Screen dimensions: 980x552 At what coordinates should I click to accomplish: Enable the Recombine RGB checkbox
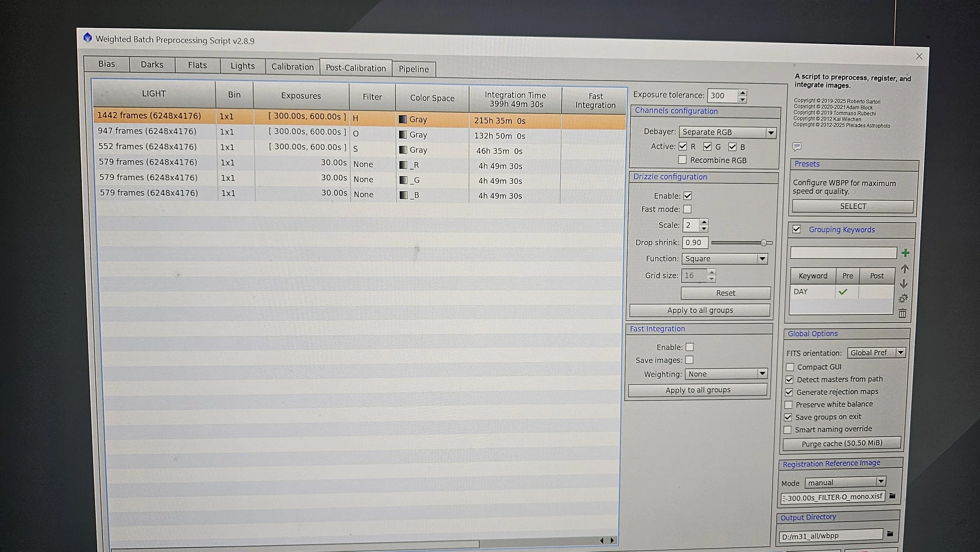(682, 160)
